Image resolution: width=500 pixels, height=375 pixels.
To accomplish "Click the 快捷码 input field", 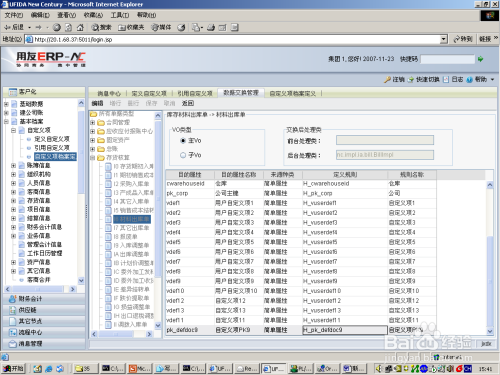I will [x=448, y=59].
